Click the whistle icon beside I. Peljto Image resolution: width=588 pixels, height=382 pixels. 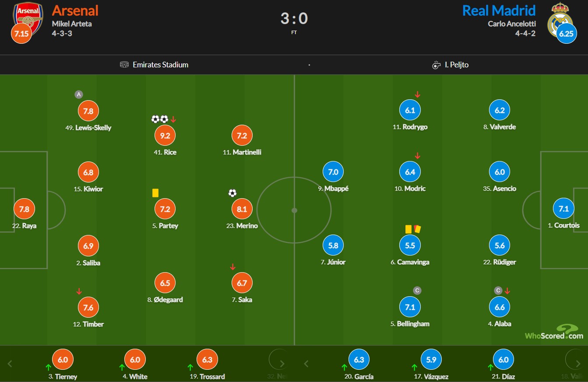(436, 65)
